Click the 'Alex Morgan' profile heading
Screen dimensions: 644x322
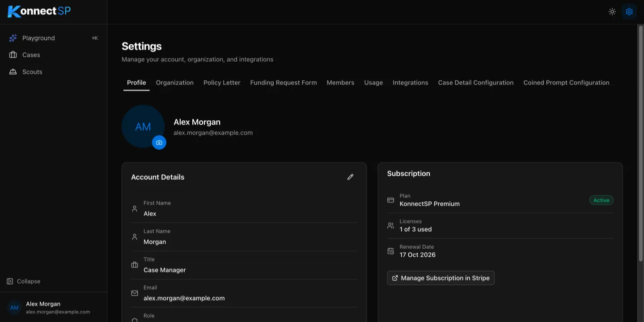click(197, 122)
